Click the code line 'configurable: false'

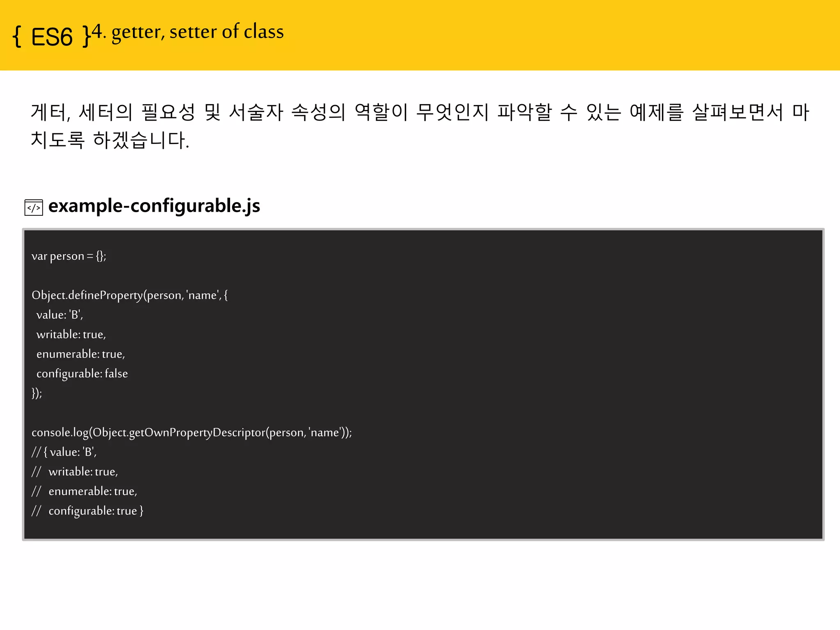tap(82, 374)
